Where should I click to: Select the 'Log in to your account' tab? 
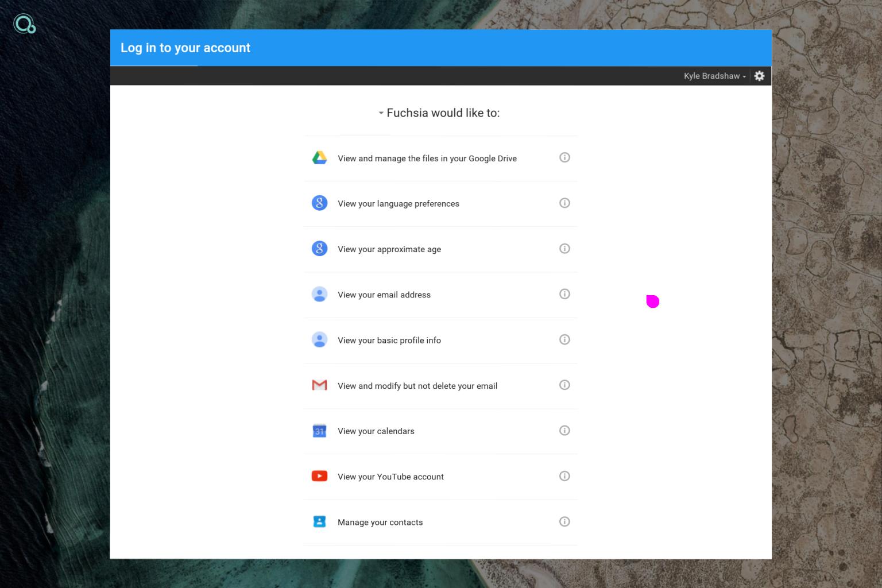pyautogui.click(x=185, y=48)
